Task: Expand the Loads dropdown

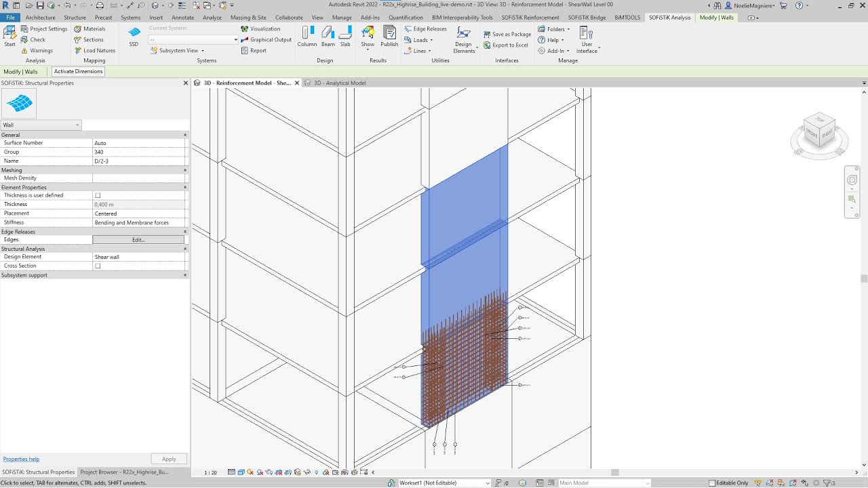Action: point(418,40)
